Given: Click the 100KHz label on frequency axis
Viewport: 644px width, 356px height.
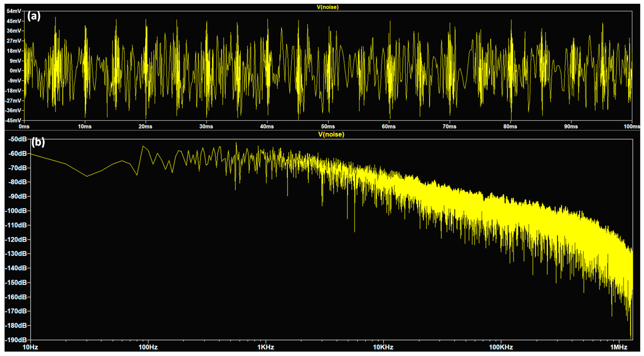Looking at the screenshot, I should 501,347.
